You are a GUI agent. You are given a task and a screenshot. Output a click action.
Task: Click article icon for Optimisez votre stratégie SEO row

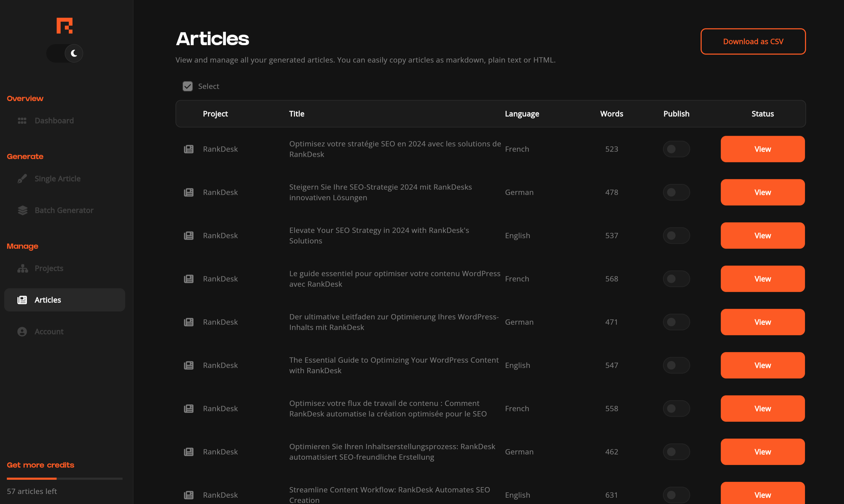[x=189, y=149]
